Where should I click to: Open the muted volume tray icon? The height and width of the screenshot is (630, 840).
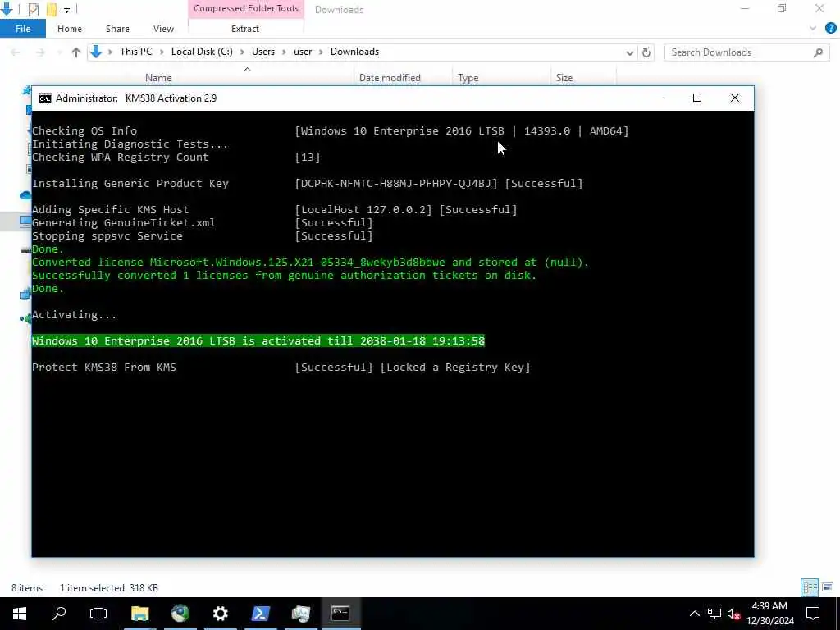733,614
